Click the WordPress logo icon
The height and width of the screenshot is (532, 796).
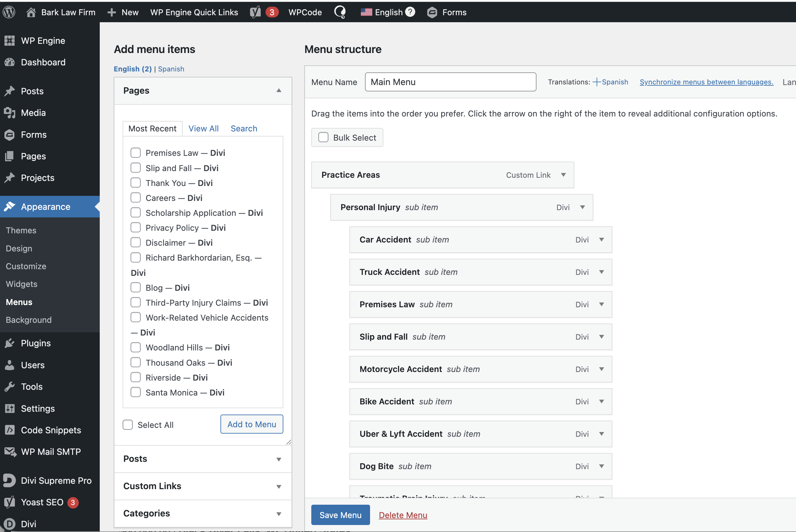(x=9, y=13)
